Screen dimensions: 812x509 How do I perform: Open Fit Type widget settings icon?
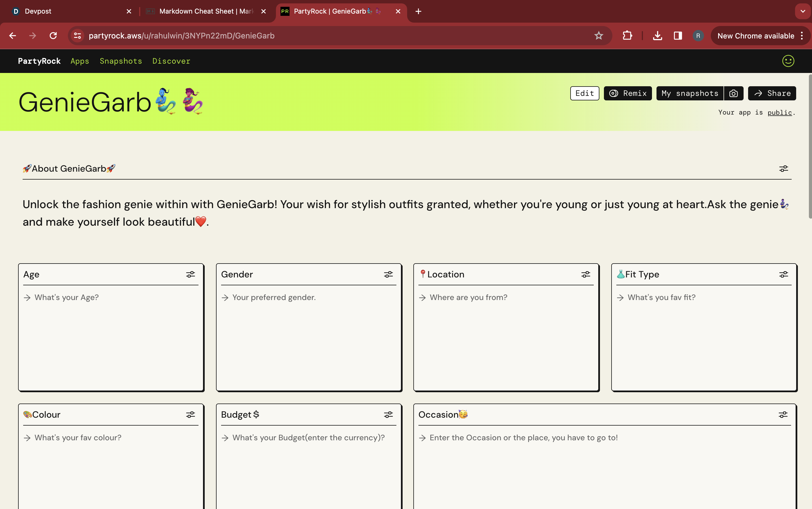[783, 274]
